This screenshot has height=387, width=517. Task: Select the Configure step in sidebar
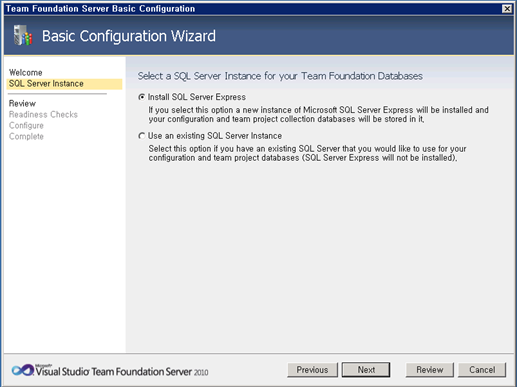[x=26, y=126]
